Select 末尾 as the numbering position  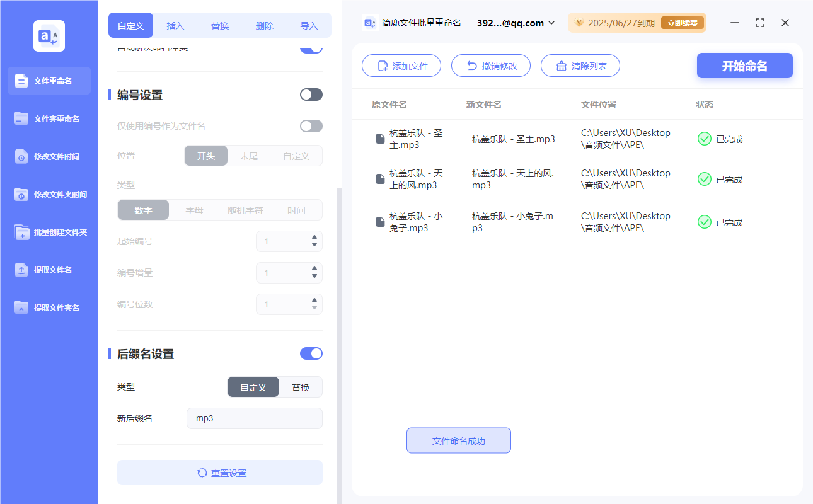(x=250, y=156)
